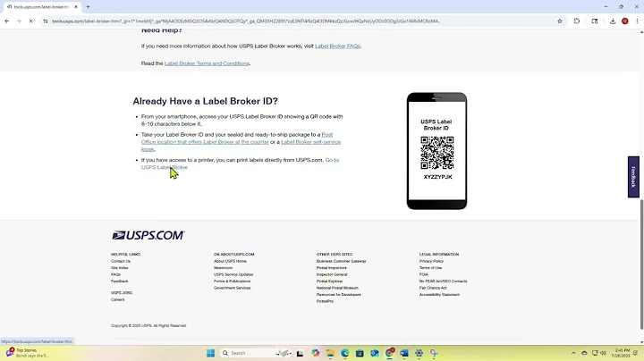This screenshot has height=361, width=644.
Task: Launch Copilot from the taskbar
Action: tap(316, 353)
